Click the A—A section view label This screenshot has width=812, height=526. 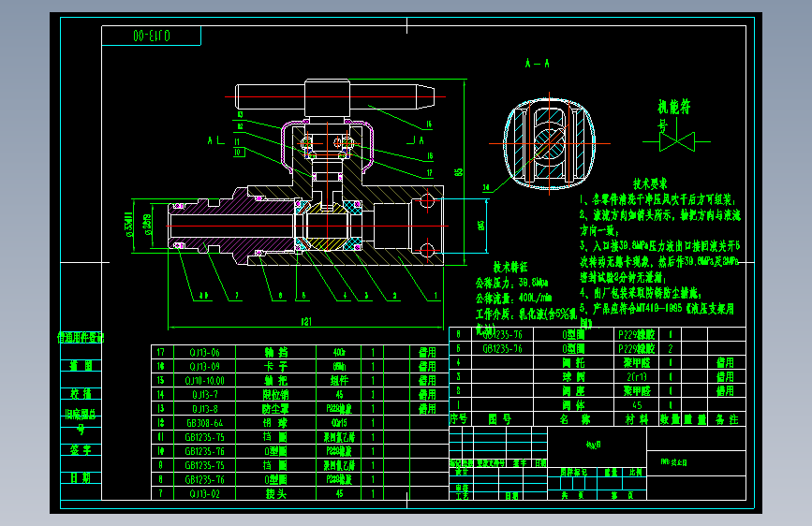pyautogui.click(x=537, y=64)
